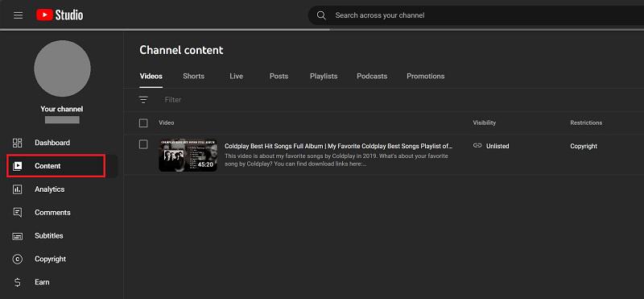644x299 pixels.
Task: Open the Coldplay video thumbnail
Action: 188,155
